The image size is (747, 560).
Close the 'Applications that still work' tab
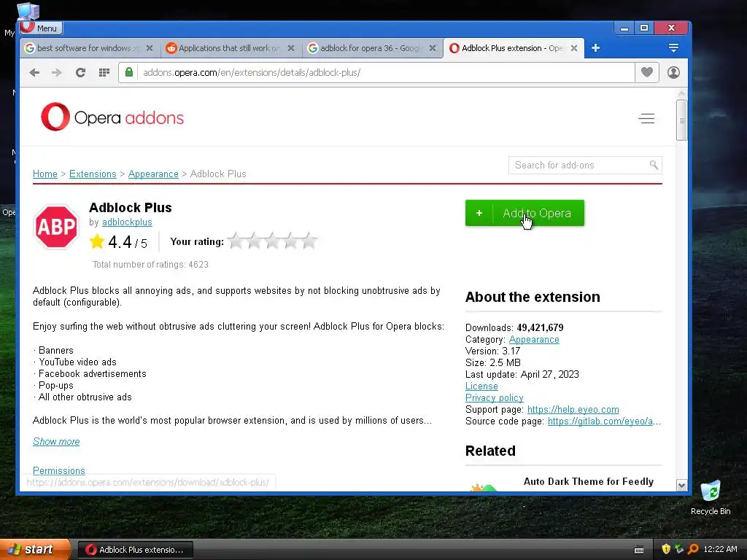pos(291,48)
